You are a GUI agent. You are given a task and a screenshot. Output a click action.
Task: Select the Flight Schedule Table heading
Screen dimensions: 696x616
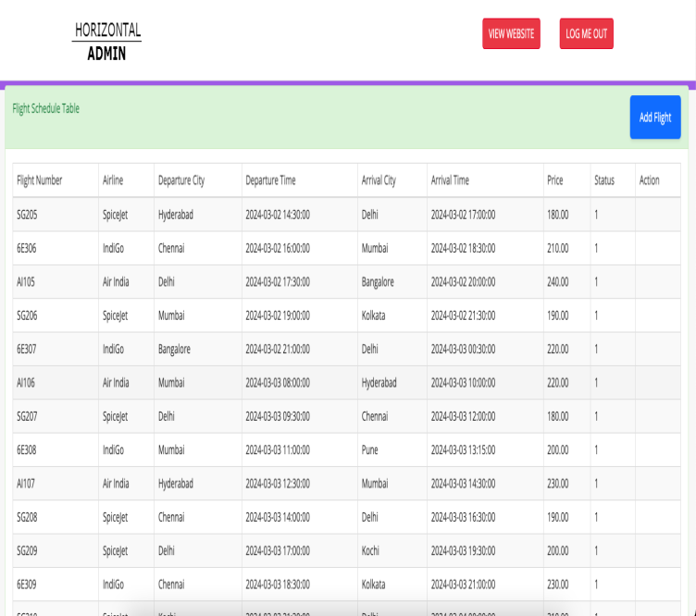point(46,109)
